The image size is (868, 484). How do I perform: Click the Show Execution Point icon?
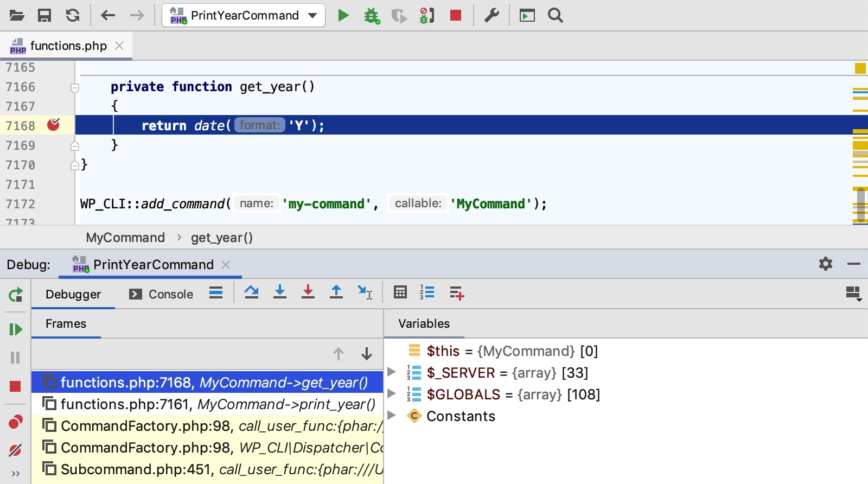click(216, 293)
